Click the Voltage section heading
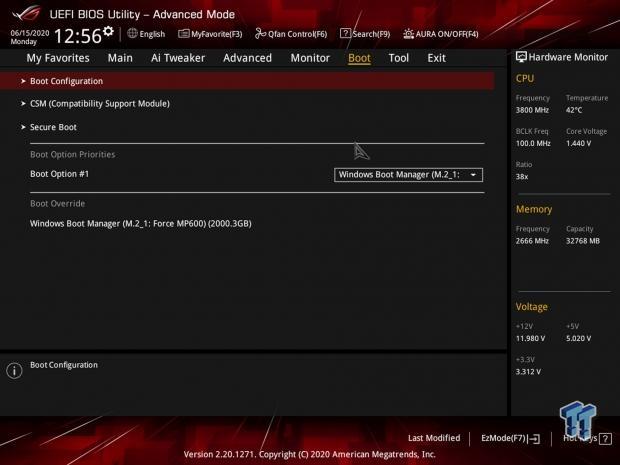This screenshot has width=620, height=465. click(x=531, y=307)
